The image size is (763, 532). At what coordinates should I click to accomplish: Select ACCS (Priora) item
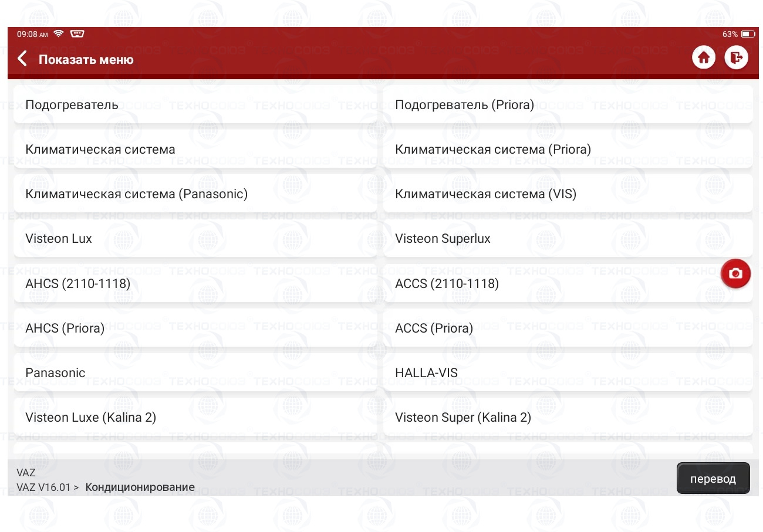567,328
